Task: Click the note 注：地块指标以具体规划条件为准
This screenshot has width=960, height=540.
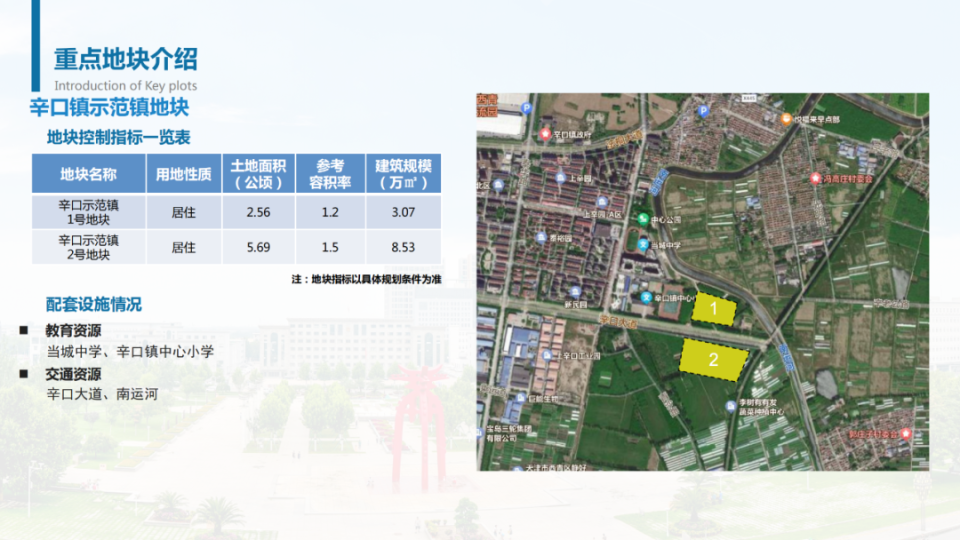Action: click(x=366, y=279)
